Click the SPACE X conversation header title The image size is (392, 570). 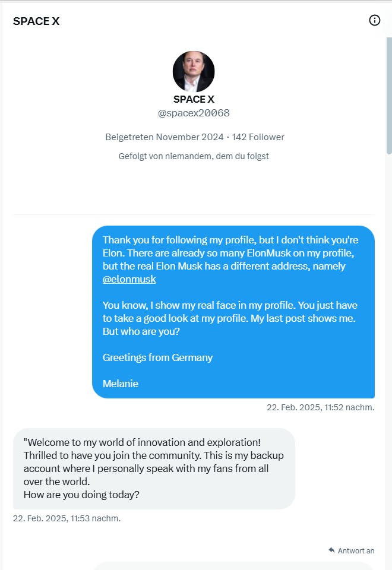pos(36,21)
